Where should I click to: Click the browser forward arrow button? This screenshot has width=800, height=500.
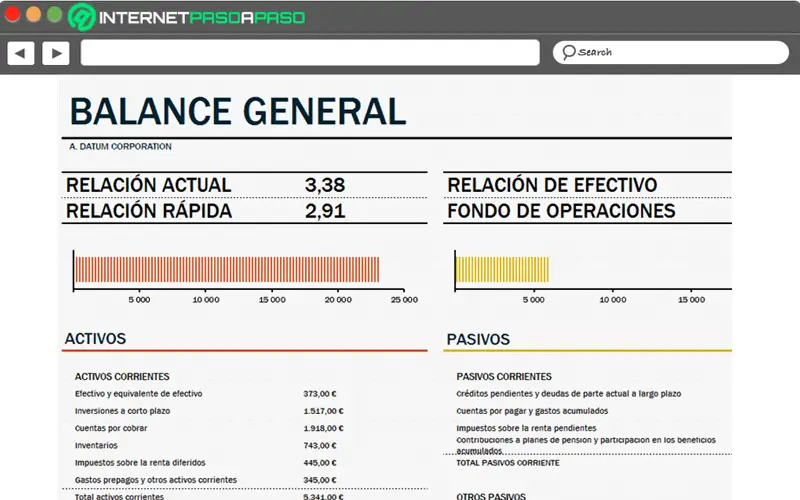[x=56, y=53]
